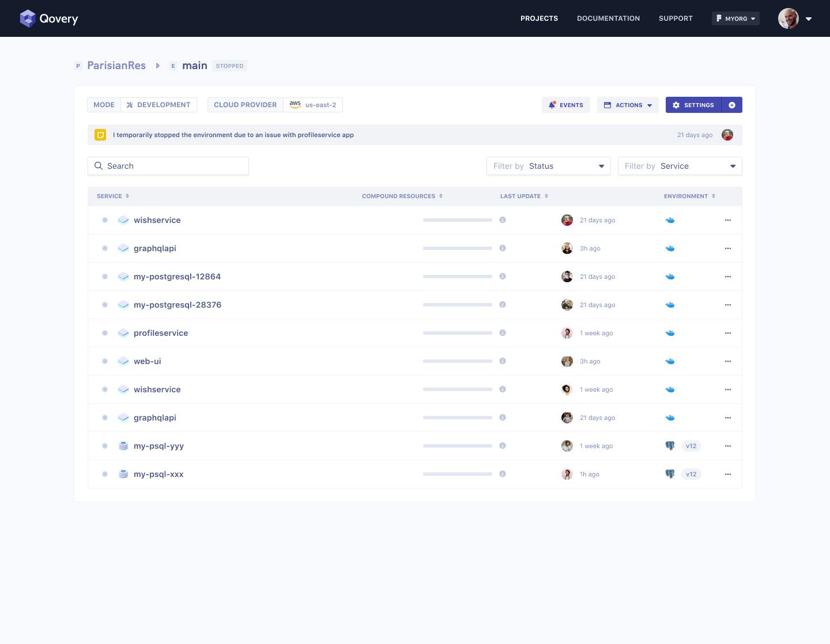Show resource info for web-ui

point(503,361)
